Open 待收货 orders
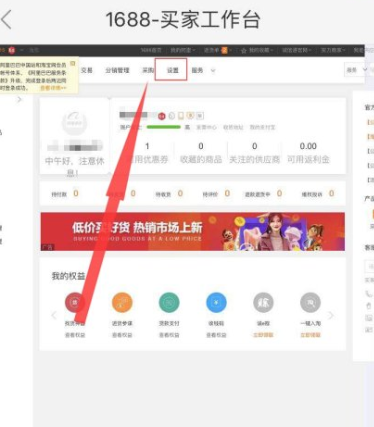Screen dimensions: 374x427 [169, 194]
